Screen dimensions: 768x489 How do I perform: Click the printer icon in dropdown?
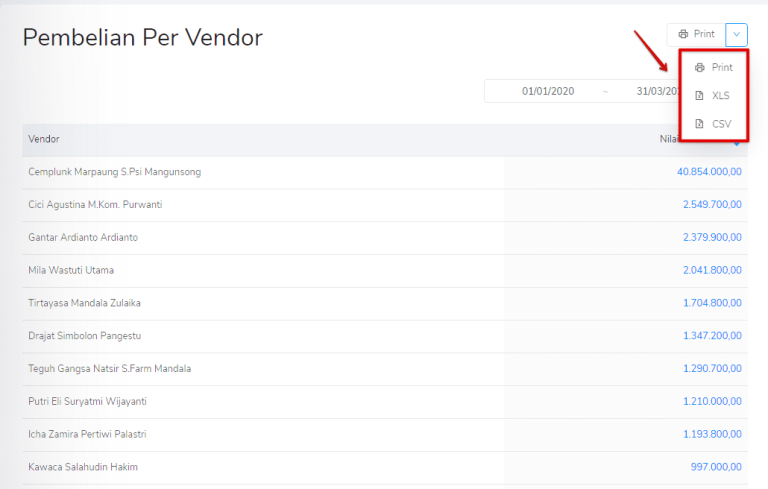click(700, 67)
